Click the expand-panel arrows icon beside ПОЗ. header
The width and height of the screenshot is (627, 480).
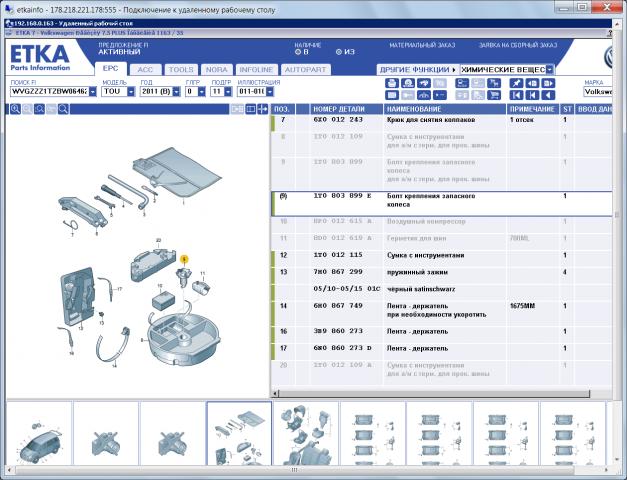pos(263,109)
